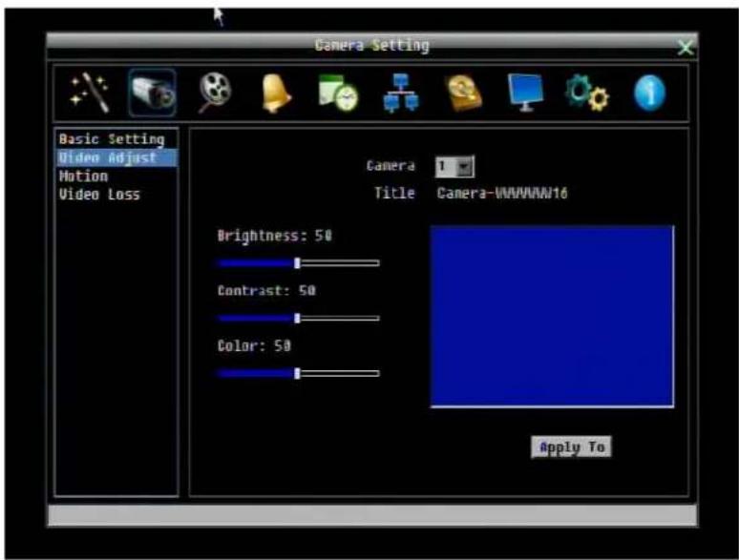The image size is (739, 560).
Task: Click the Contrast: 50 label
Action: coord(266,291)
